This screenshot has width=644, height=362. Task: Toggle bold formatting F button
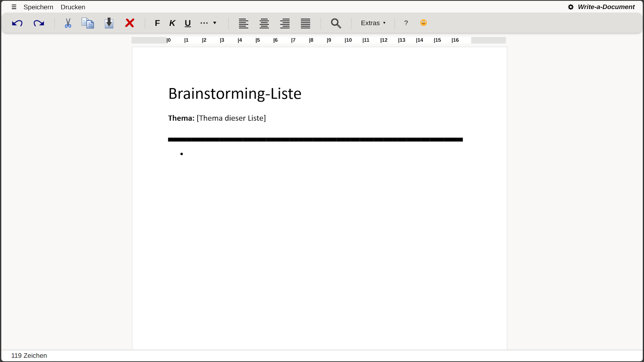point(157,23)
